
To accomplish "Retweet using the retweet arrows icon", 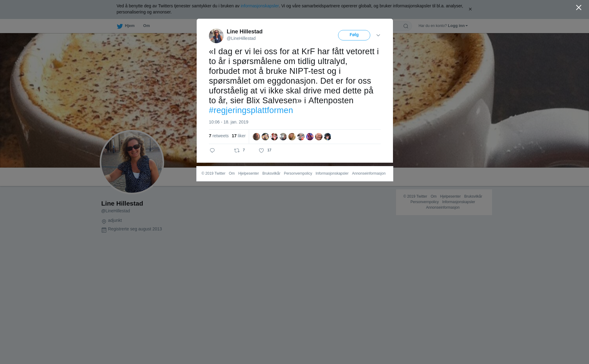I will (x=237, y=150).
